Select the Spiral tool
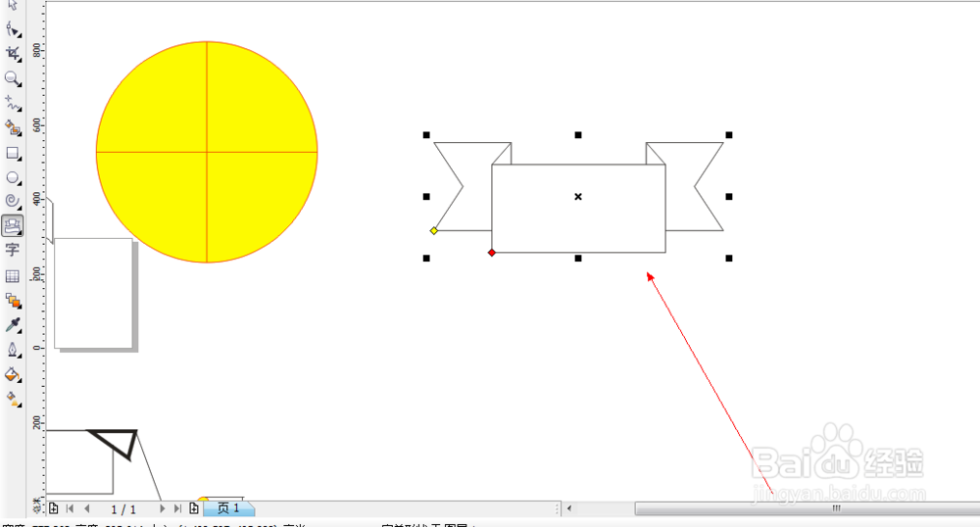This screenshot has height=527, width=980. coord(13,201)
